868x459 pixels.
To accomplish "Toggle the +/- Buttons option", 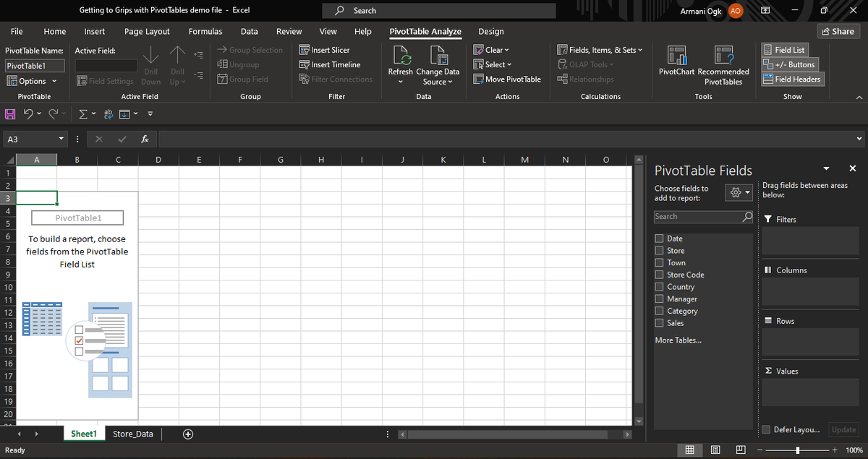I will (789, 64).
